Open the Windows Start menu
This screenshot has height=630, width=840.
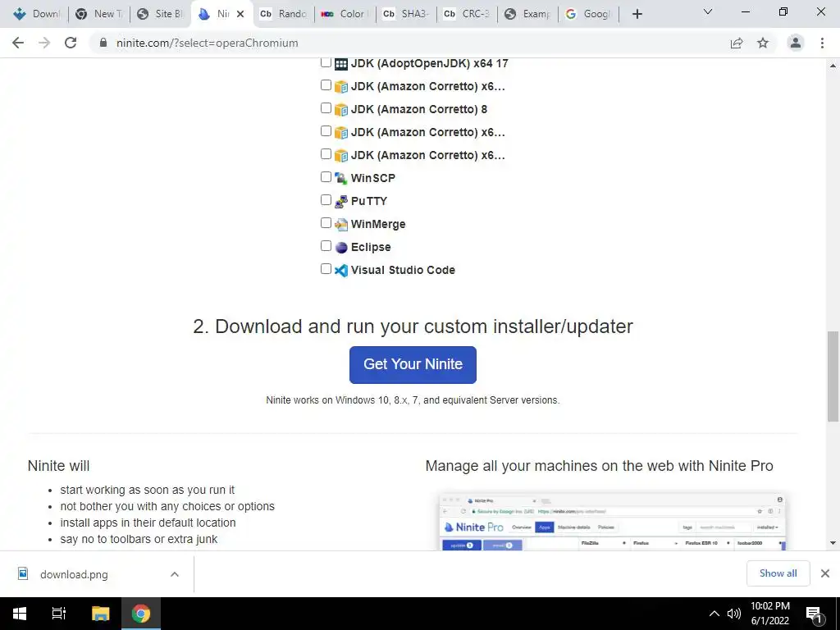tap(20, 614)
